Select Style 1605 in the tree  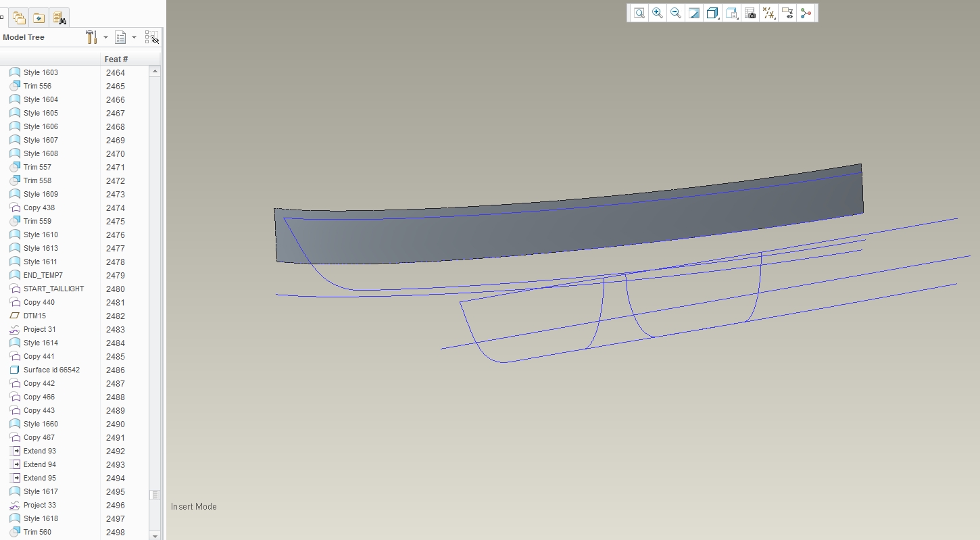click(x=41, y=113)
